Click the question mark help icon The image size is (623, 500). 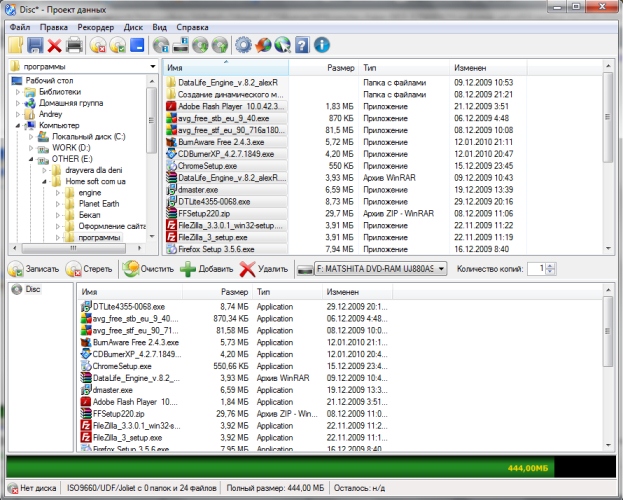(302, 45)
